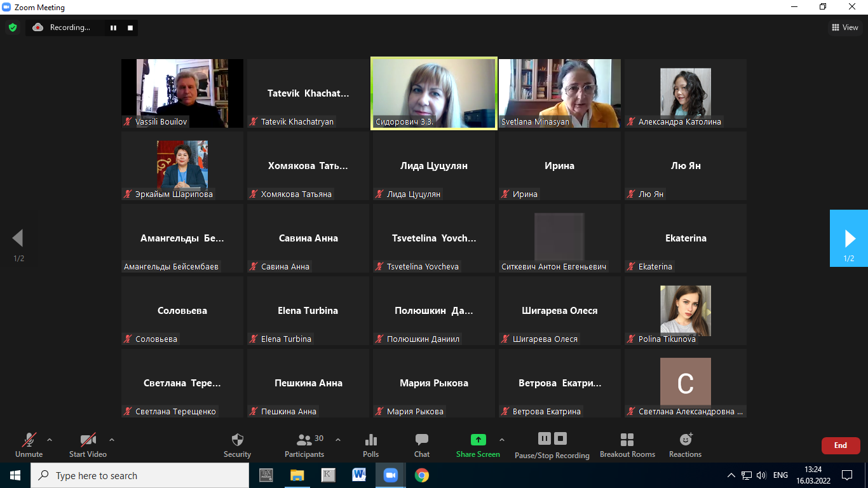Select Vassili Bouilov video tile
868x488 pixels.
pos(182,93)
